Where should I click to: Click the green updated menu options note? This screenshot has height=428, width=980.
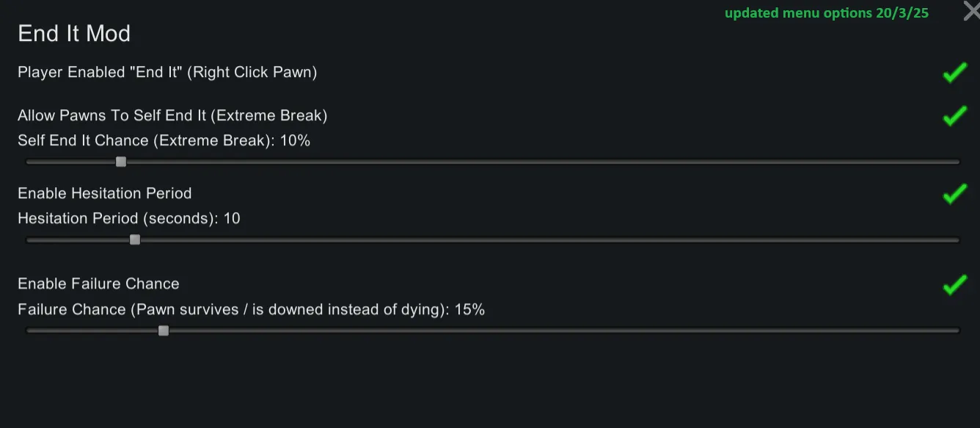pos(827,13)
